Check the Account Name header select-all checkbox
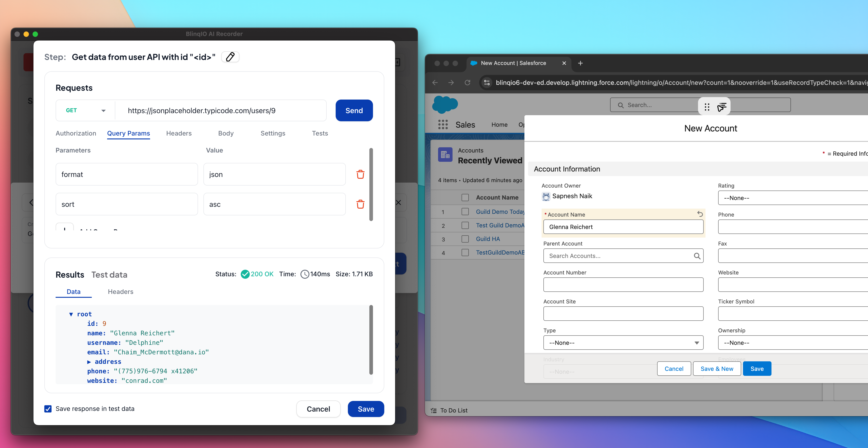Image resolution: width=868 pixels, height=448 pixels. (x=465, y=198)
